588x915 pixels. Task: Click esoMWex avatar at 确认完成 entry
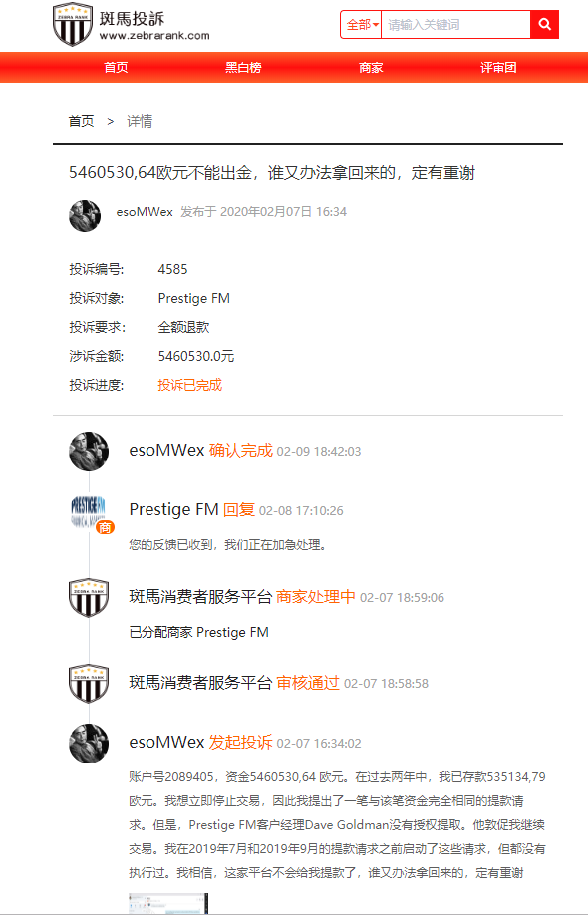coord(89,452)
